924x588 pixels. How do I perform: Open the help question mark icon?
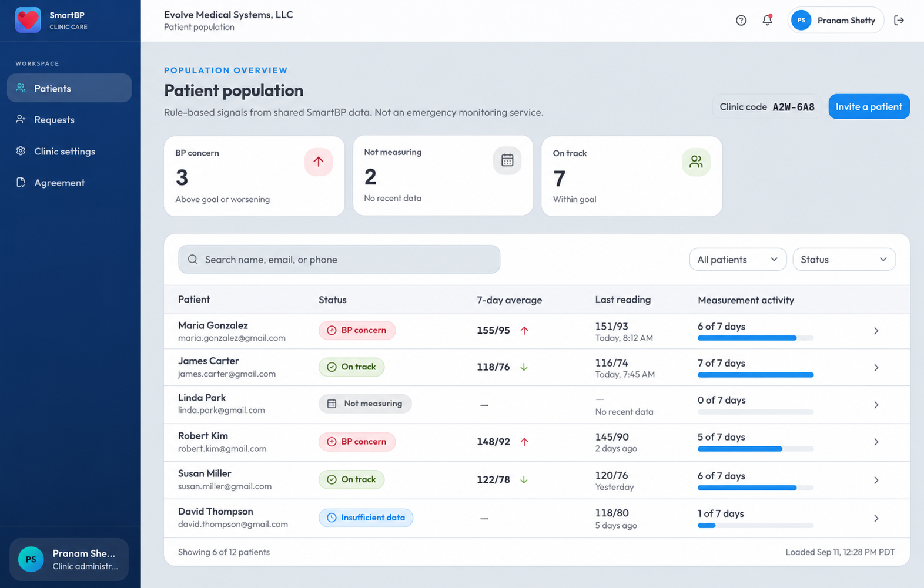pos(741,21)
